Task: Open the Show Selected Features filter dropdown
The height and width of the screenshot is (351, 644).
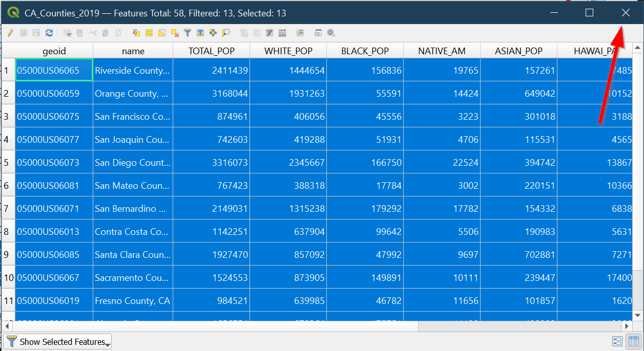Action: click(x=57, y=342)
